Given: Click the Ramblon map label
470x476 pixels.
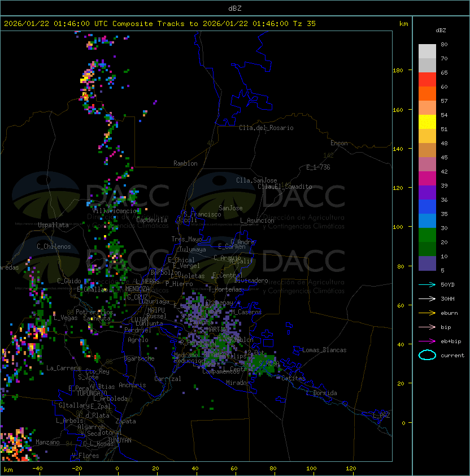Looking at the screenshot, I should (x=185, y=163).
